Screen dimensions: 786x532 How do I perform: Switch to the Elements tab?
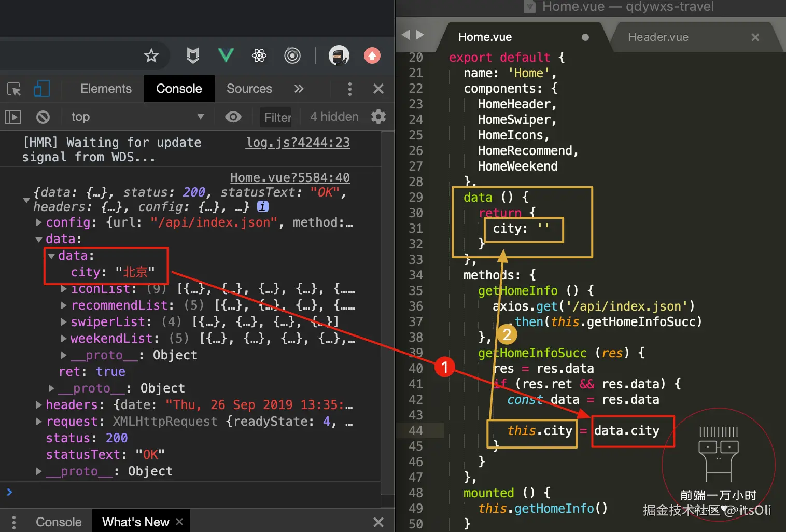[106, 89]
